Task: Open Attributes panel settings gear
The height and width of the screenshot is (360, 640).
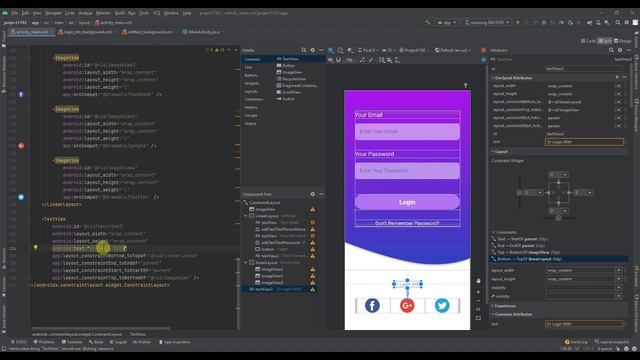Action: pyautogui.click(x=620, y=50)
